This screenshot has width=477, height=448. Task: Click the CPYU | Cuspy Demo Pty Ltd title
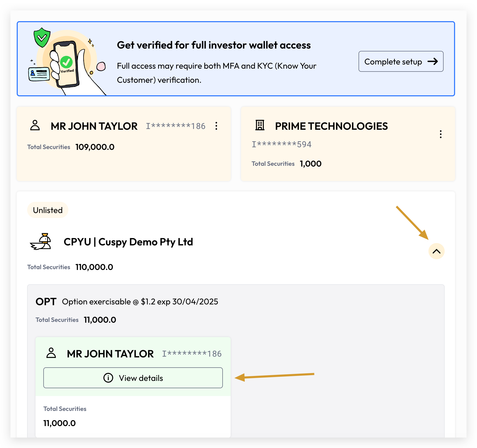(128, 242)
